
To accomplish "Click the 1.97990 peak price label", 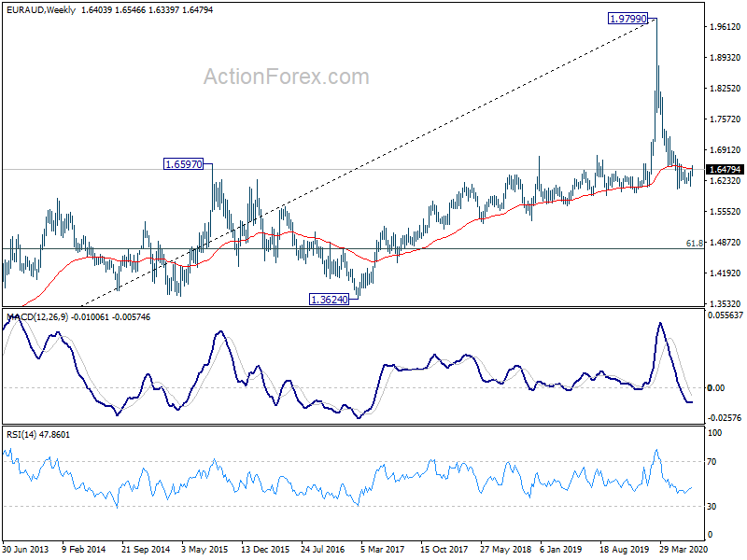I will pos(627,19).
